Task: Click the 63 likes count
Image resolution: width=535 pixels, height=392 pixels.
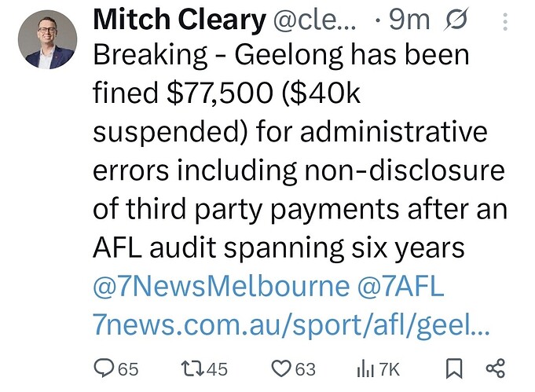Action: click(x=306, y=368)
